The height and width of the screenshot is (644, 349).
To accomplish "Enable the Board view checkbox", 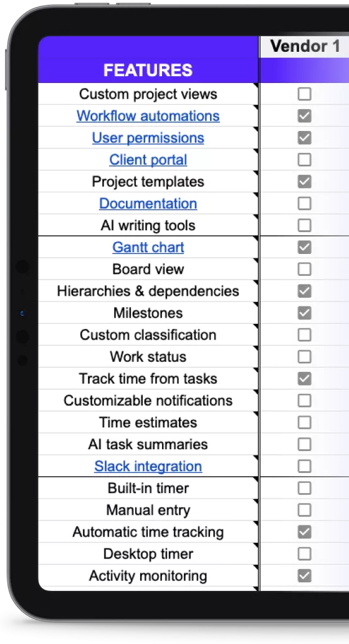I will 304,269.
